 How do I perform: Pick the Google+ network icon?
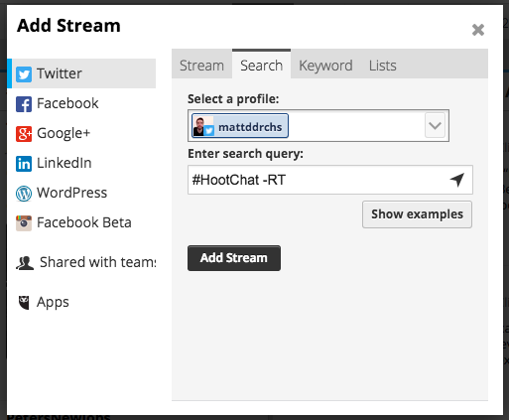pyautogui.click(x=24, y=134)
